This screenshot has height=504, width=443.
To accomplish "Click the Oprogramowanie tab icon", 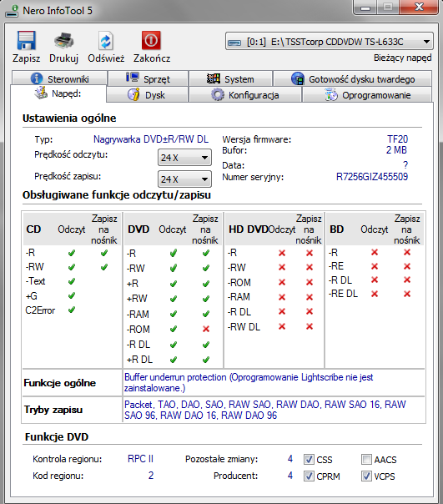I will point(331,95).
